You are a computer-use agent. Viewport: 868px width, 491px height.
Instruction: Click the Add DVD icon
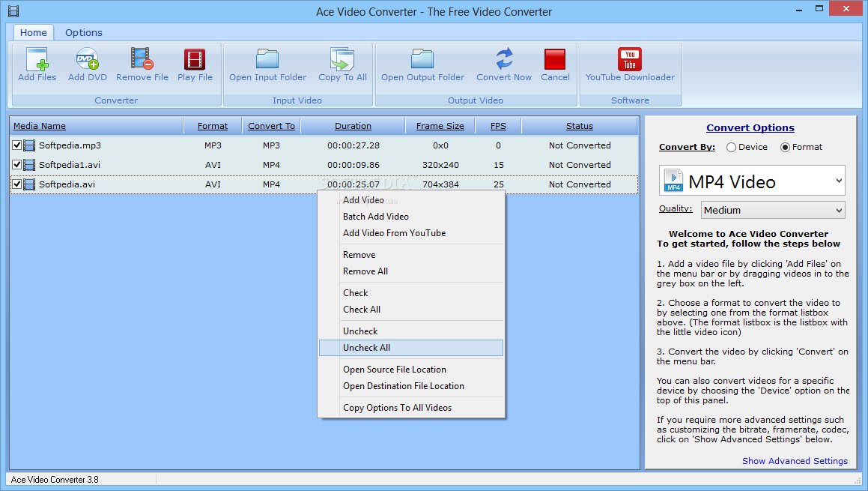[x=88, y=59]
